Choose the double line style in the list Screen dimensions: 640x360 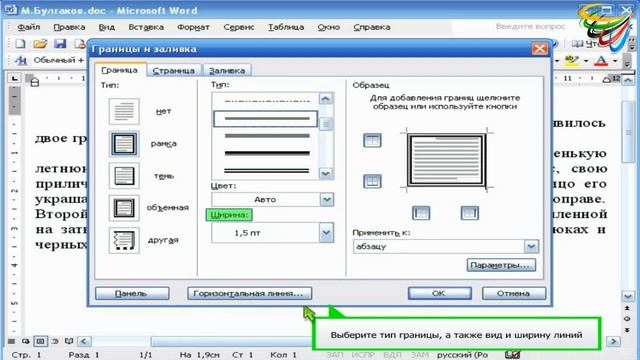266,171
